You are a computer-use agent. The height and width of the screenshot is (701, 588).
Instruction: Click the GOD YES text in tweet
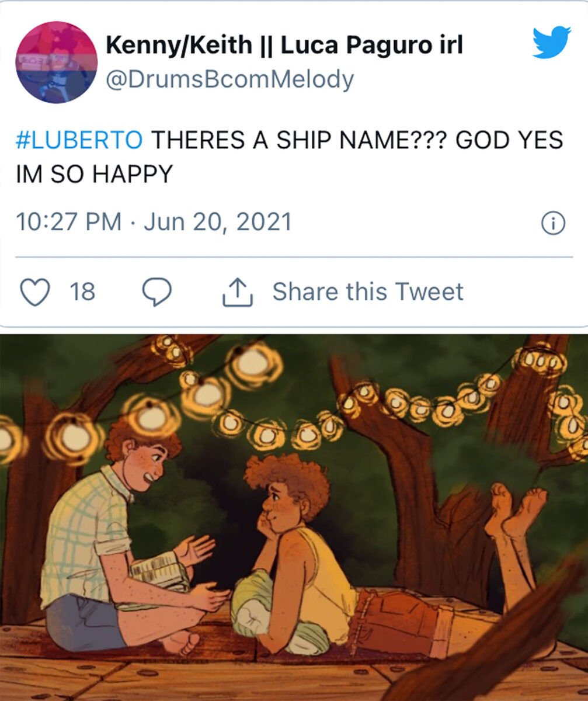[x=509, y=140]
